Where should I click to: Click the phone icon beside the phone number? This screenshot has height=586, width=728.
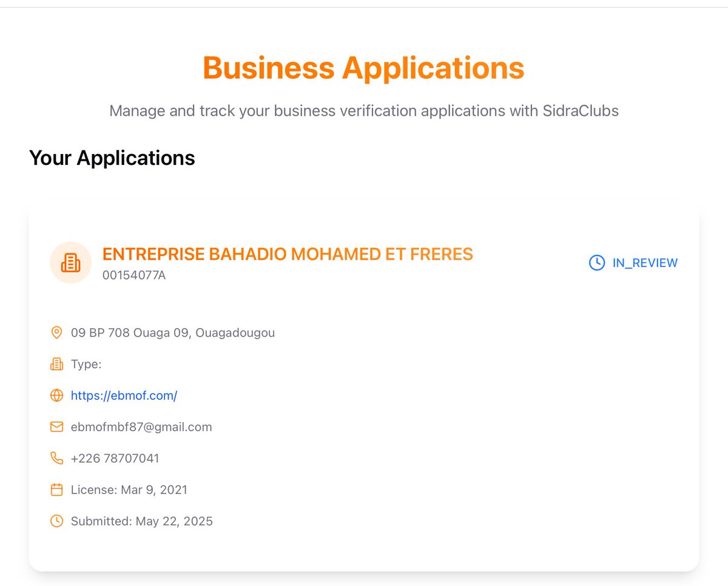point(56,458)
